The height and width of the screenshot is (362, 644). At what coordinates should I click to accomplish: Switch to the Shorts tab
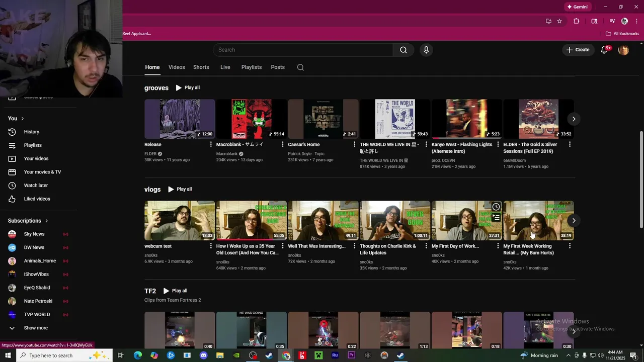point(201,67)
